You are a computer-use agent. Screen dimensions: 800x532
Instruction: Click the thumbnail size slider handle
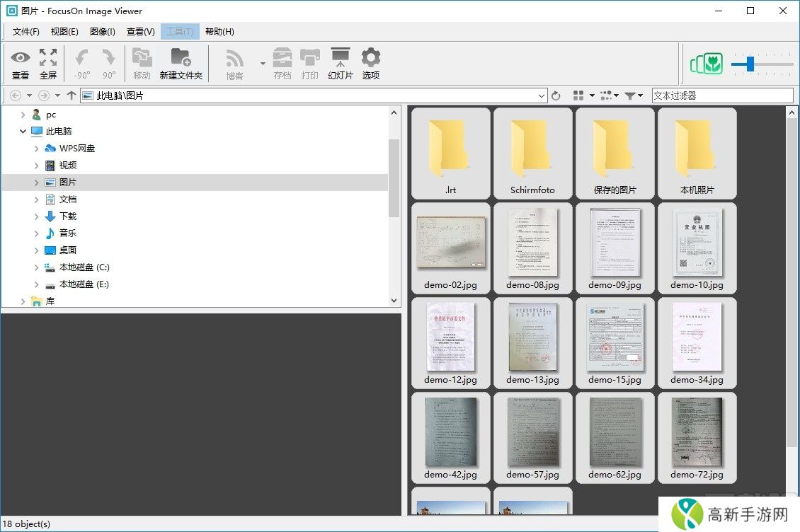pyautogui.click(x=750, y=65)
